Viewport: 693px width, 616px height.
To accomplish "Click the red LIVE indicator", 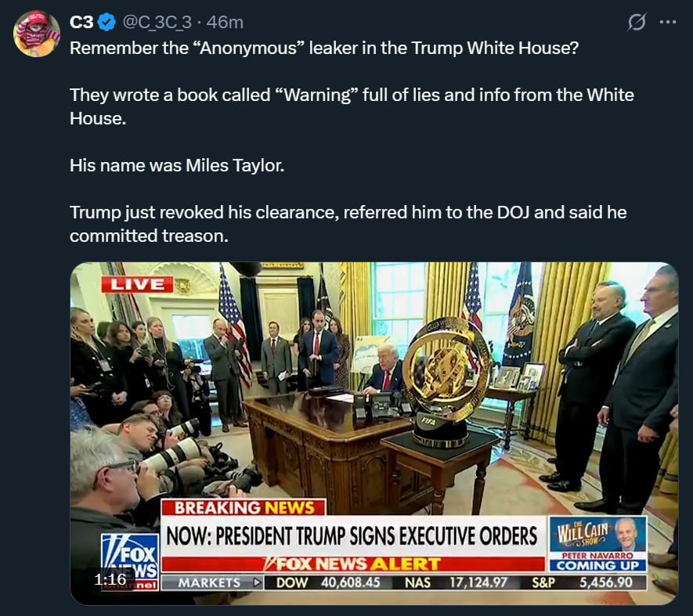I will (x=137, y=285).
